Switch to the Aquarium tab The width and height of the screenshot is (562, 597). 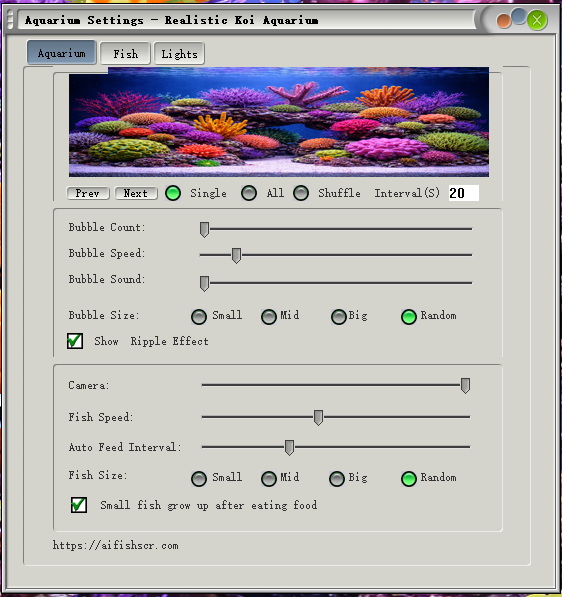pos(61,53)
